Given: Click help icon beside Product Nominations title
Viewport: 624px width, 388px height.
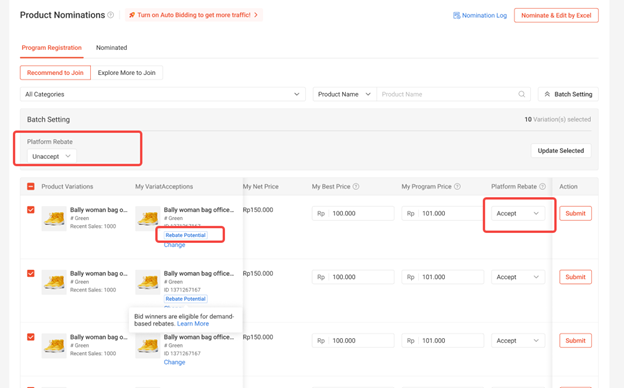Looking at the screenshot, I should coord(111,15).
